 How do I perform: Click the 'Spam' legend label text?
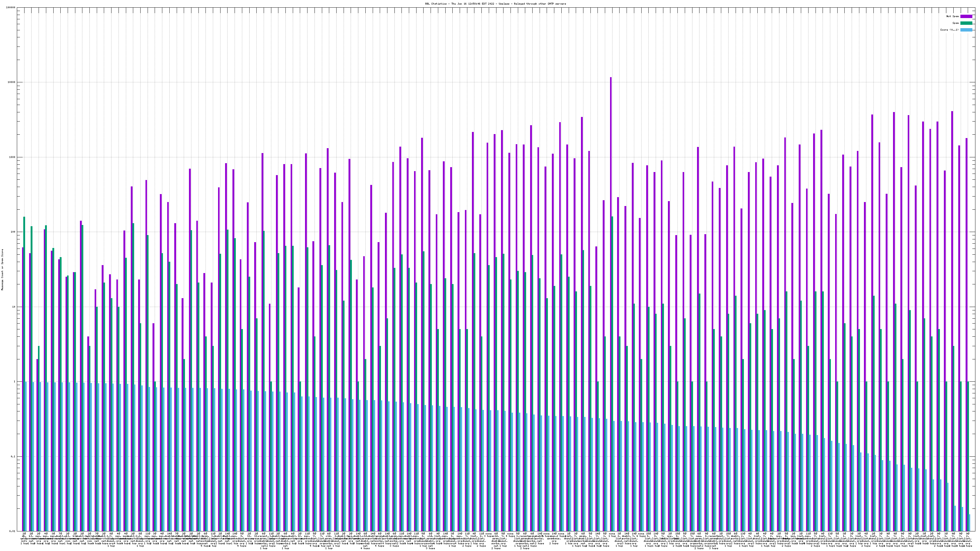click(x=956, y=23)
